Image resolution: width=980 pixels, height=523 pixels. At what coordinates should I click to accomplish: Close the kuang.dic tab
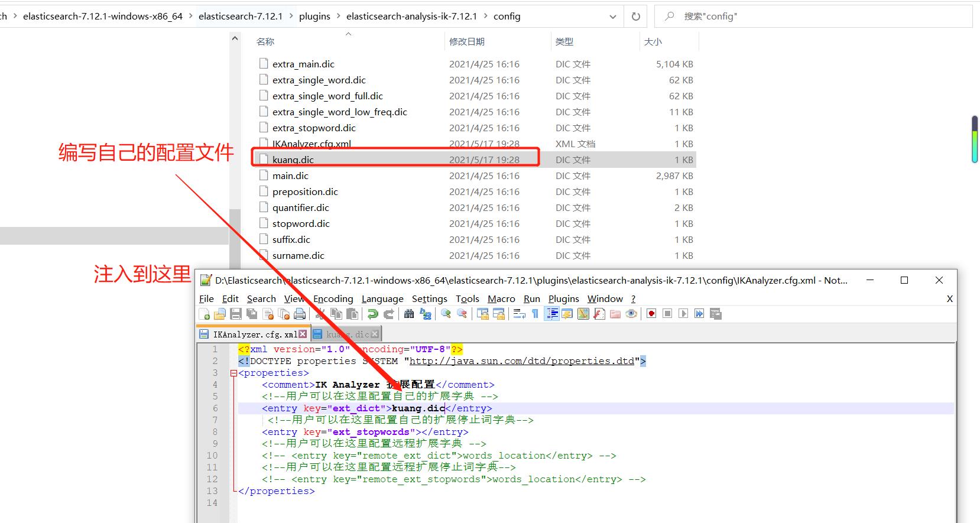pyautogui.click(x=375, y=334)
